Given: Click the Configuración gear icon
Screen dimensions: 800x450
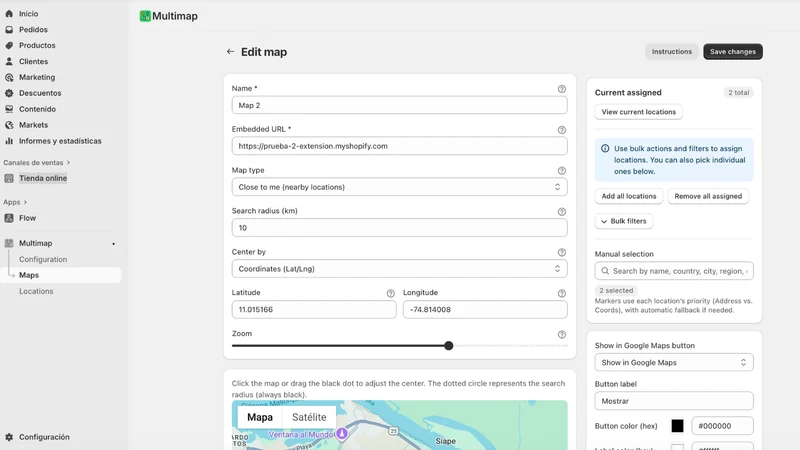Looking at the screenshot, I should (x=9, y=437).
